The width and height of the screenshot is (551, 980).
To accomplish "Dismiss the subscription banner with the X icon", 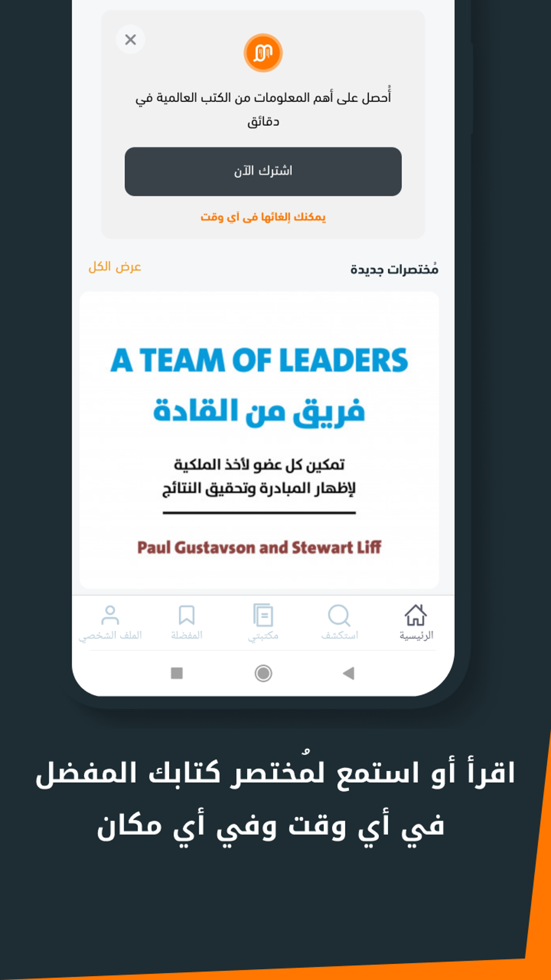I will [130, 39].
